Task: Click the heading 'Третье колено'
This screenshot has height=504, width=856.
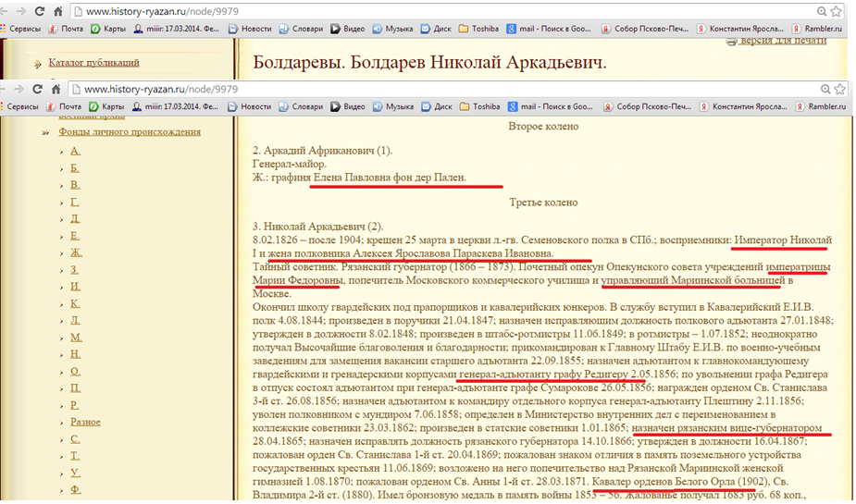Action: [543, 203]
